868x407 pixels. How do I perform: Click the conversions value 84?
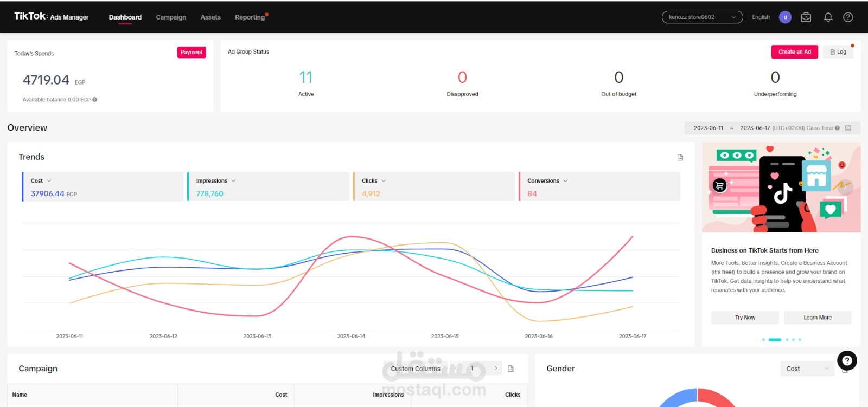(x=532, y=193)
